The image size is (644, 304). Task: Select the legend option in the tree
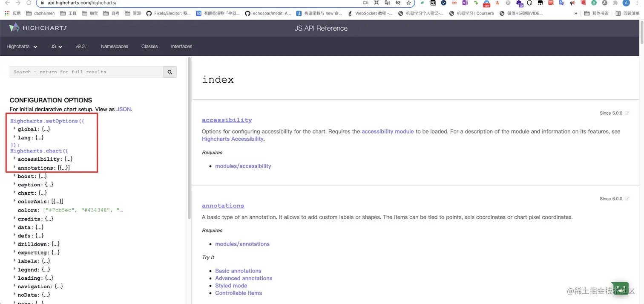(x=28, y=270)
